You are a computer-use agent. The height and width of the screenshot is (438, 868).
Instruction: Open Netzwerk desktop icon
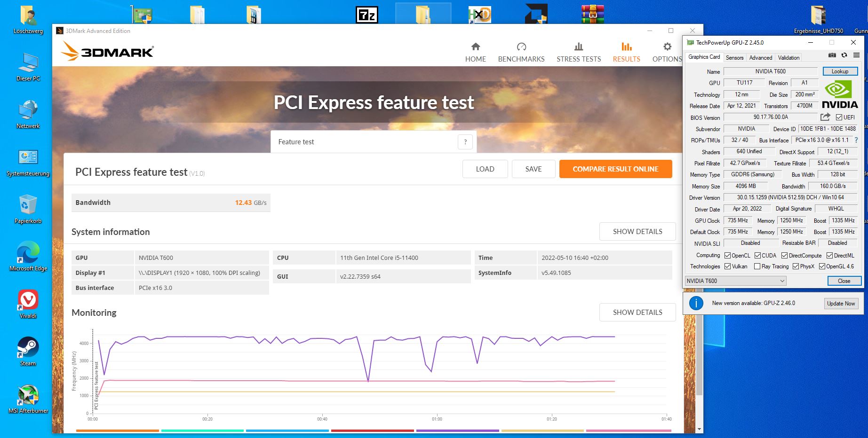pos(28,114)
